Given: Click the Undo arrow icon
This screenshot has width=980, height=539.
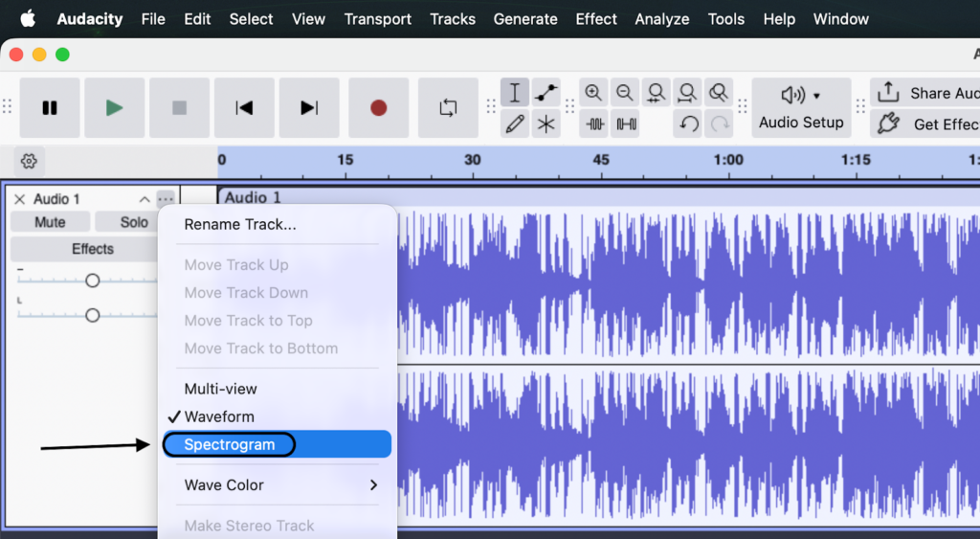Looking at the screenshot, I should click(688, 124).
